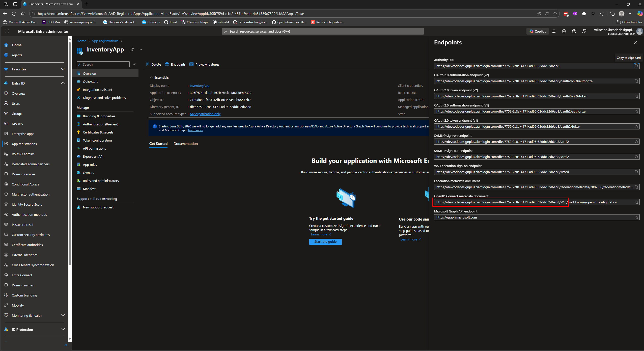This screenshot has height=351, width=644.
Task: Open Other favorites bookmarks folder
Action: click(629, 22)
